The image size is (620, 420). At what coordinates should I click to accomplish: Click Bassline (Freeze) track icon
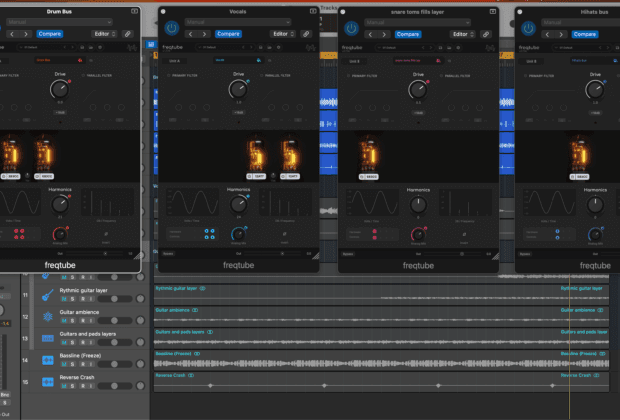[x=47, y=360]
